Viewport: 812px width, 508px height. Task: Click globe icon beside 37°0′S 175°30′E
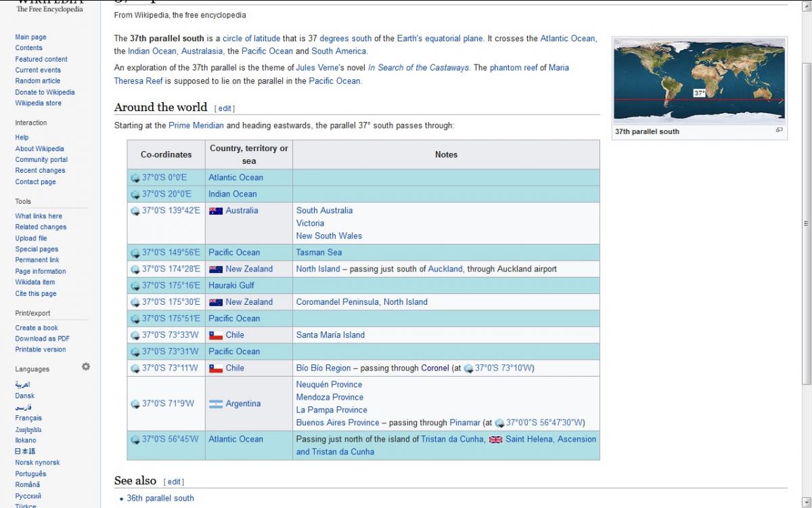click(135, 303)
